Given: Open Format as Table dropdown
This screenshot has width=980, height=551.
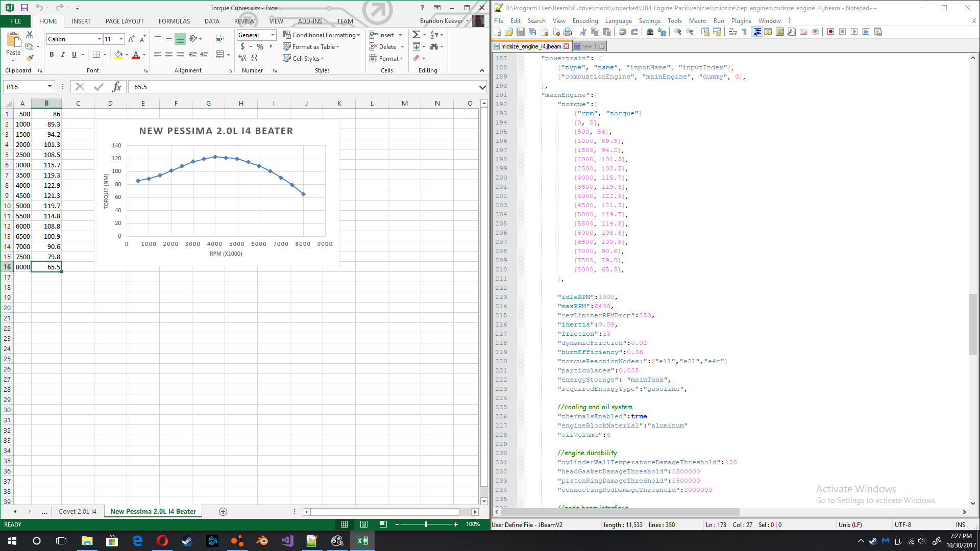Looking at the screenshot, I should pyautogui.click(x=311, y=46).
